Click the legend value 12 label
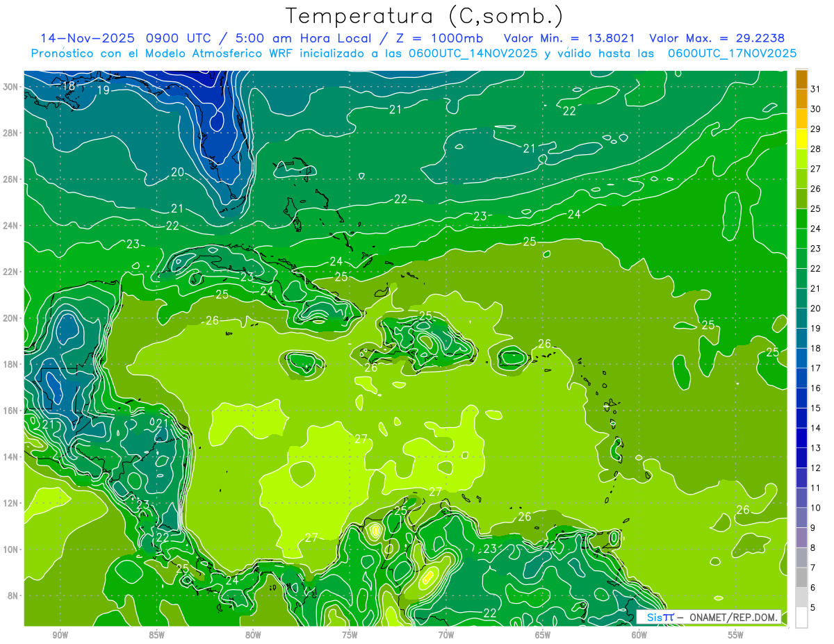The image size is (834, 644). click(x=816, y=468)
